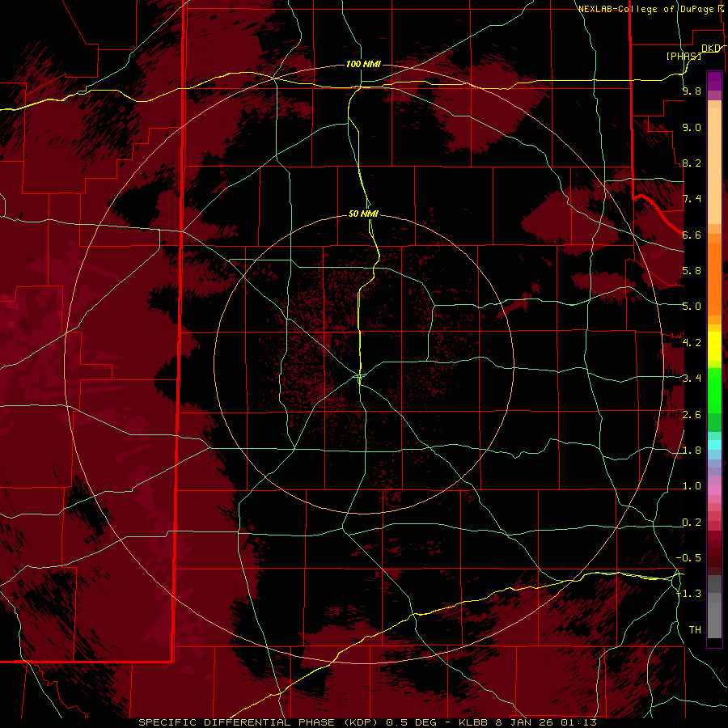The height and width of the screenshot is (728, 728).
Task: Pick the bright green segment of the colorbar
Action: [x=714, y=390]
